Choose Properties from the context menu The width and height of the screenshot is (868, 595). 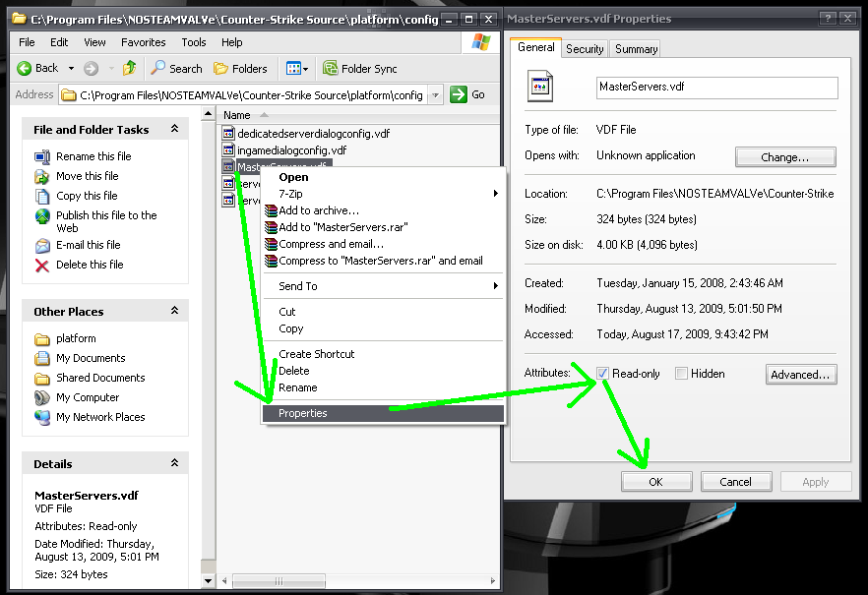[303, 413]
